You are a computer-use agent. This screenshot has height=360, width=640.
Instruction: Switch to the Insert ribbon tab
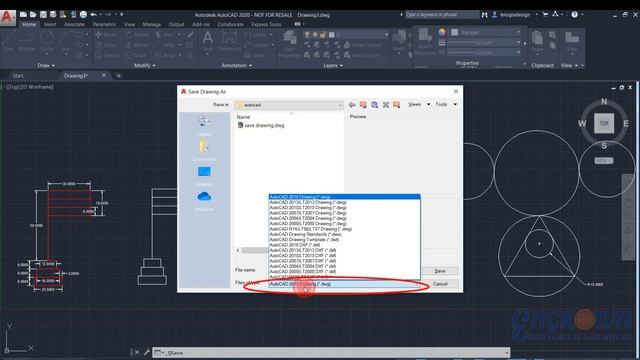tap(50, 24)
